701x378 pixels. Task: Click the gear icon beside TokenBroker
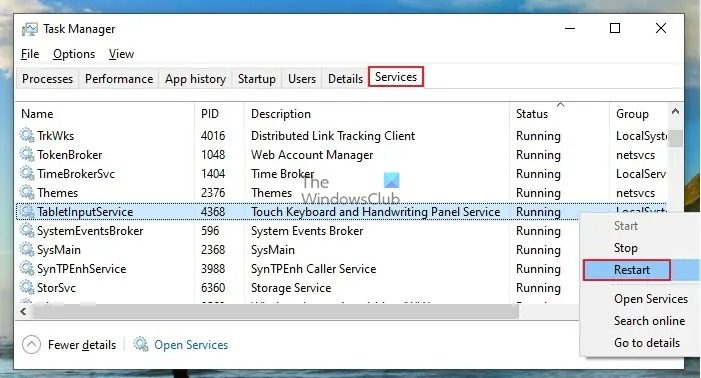pos(27,154)
